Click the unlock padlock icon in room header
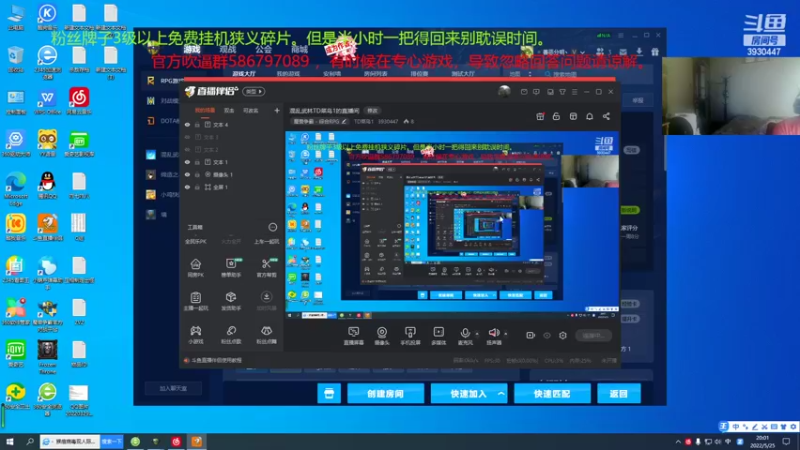Viewport: 800px width, 450px height. coord(556,116)
